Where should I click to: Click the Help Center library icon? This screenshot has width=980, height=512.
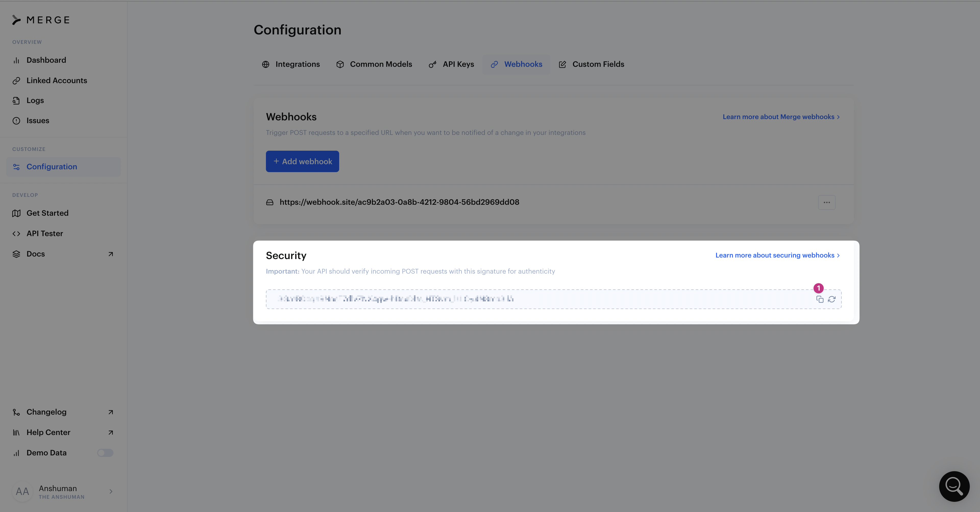[16, 432]
